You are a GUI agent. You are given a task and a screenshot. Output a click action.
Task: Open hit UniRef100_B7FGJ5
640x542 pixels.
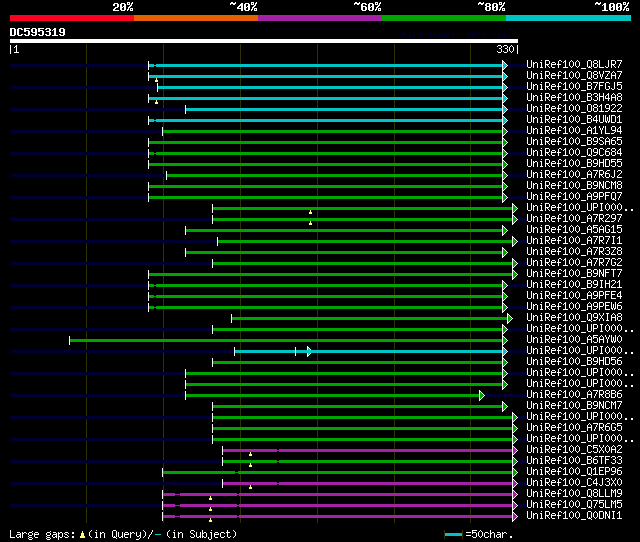pyautogui.click(x=574, y=87)
